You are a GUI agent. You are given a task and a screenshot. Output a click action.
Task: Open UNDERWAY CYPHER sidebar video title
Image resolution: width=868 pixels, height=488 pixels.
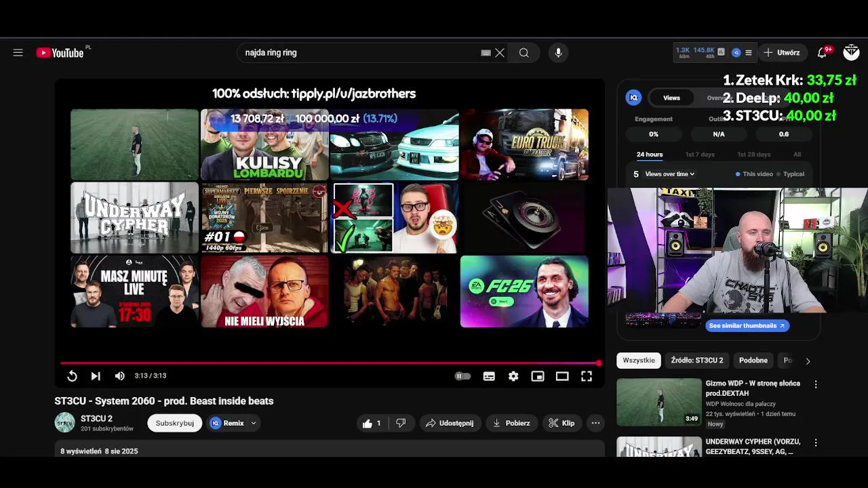753,447
